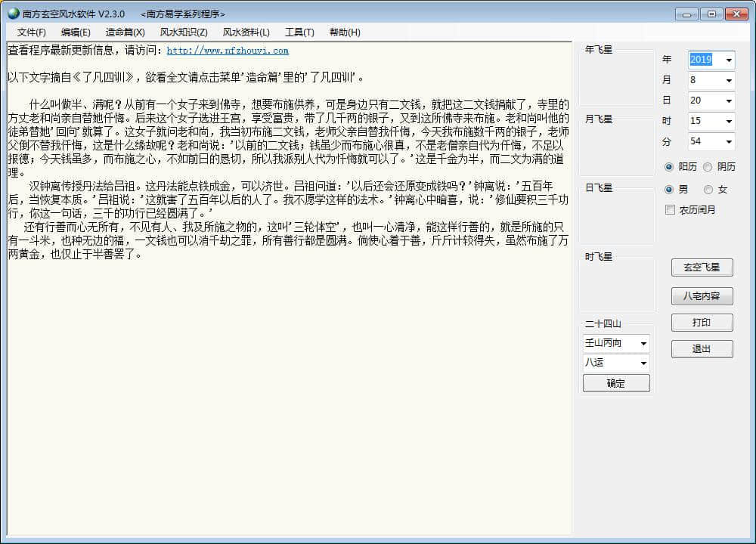
Task: Choose the 男 gender option
Action: pos(669,190)
